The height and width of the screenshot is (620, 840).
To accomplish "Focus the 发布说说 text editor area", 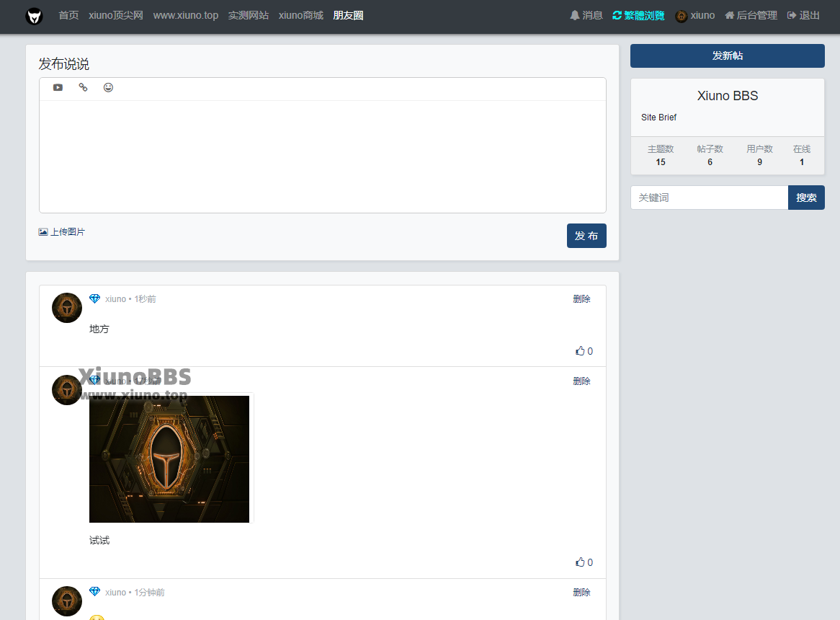I will click(323, 156).
